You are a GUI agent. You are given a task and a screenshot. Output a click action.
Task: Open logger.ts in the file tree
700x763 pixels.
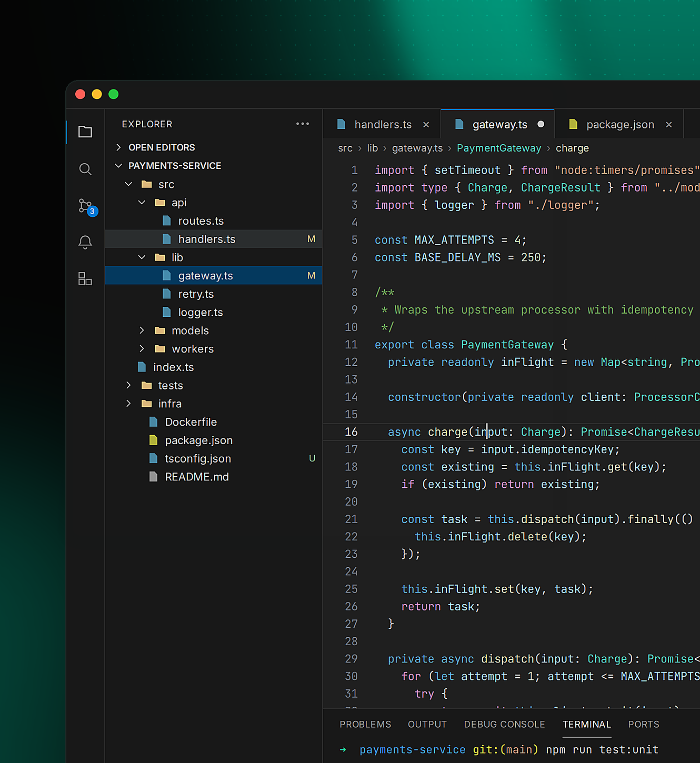coord(214,312)
